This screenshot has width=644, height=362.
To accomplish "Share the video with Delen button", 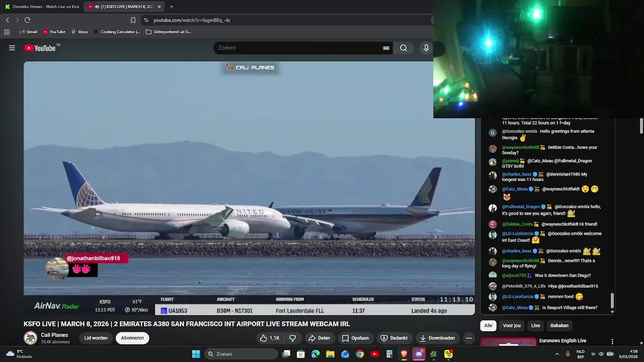I will 319,338.
